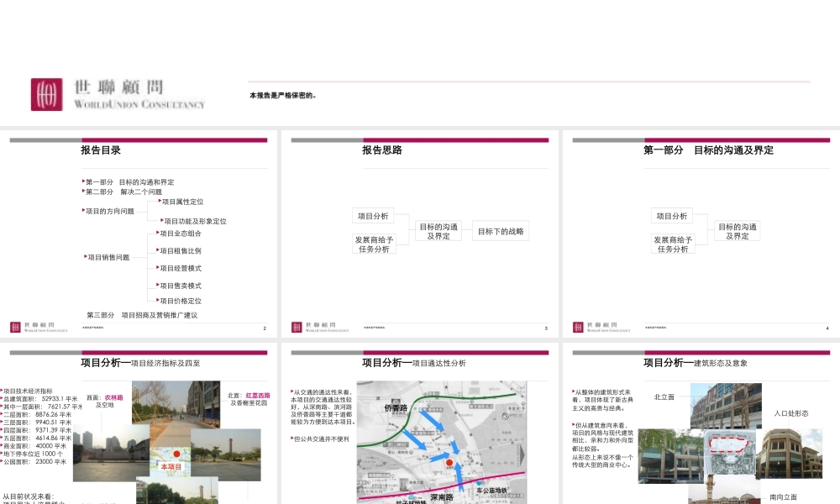The width and height of the screenshot is (840, 504).
Task: Click the pink 农林路 road name text
Action: pyautogui.click(x=113, y=396)
